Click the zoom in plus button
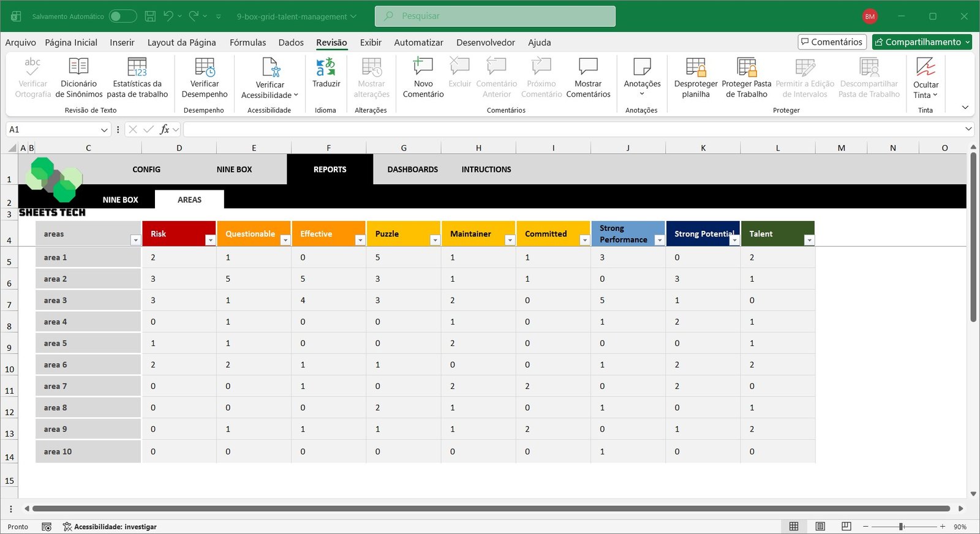This screenshot has height=534, width=980. click(943, 527)
